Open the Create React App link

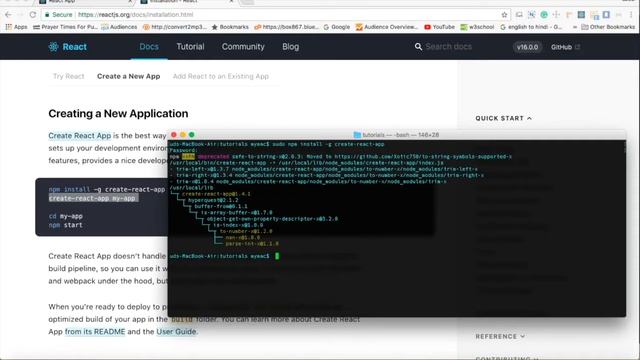[80, 136]
